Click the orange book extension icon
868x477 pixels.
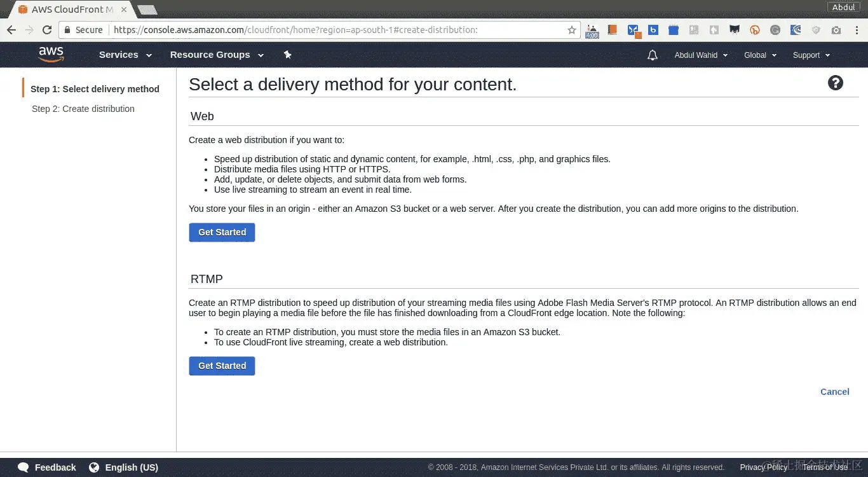click(x=613, y=29)
